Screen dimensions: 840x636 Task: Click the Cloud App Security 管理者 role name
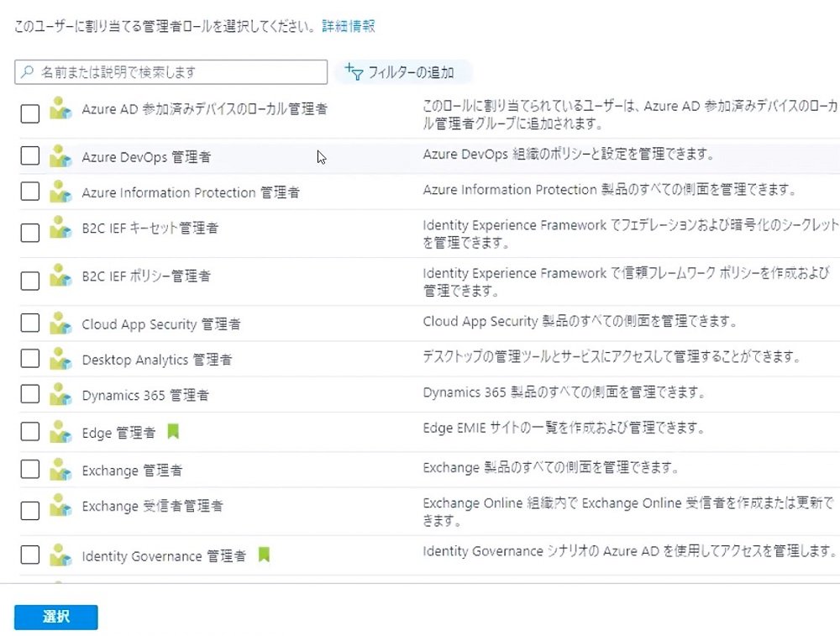pos(161,324)
